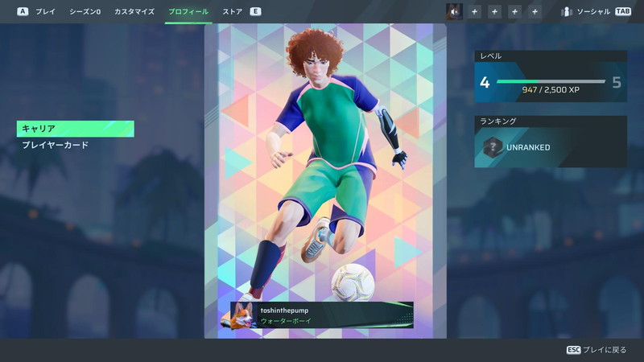Screen dimensions: 644x362
Task: Go to the ストア tab
Action: (x=232, y=12)
